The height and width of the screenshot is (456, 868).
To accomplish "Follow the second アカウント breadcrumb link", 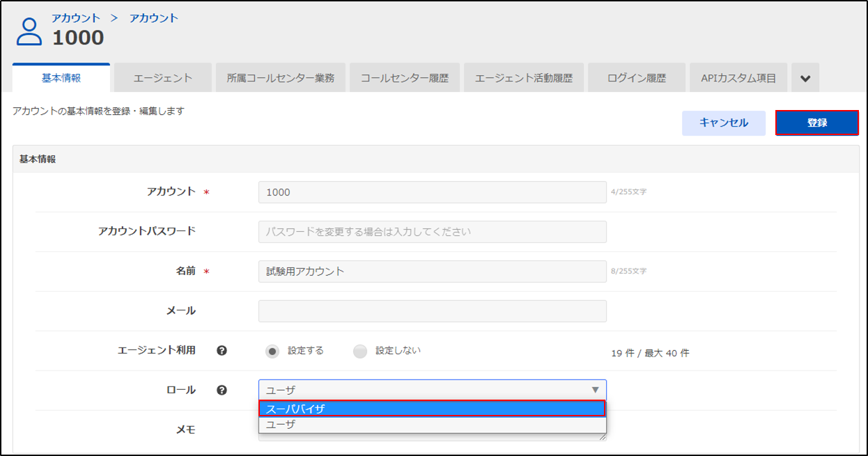I will coord(154,18).
